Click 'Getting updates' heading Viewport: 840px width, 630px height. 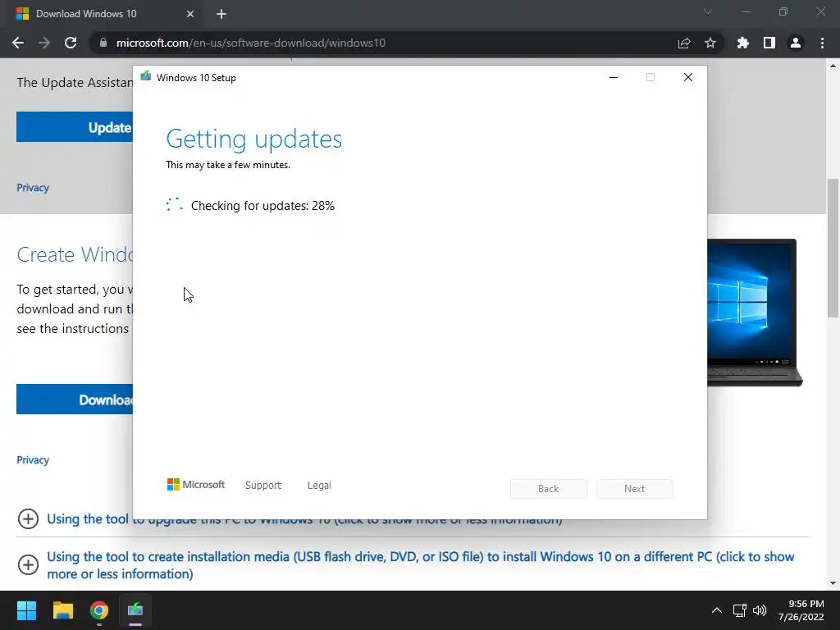[x=254, y=139]
